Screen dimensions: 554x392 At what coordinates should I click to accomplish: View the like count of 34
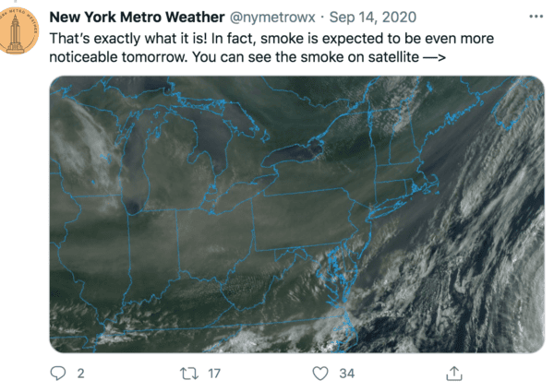tap(346, 374)
